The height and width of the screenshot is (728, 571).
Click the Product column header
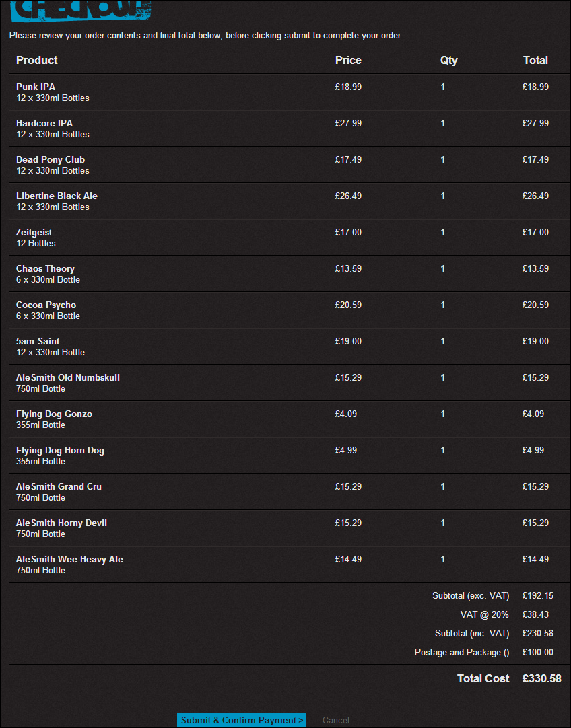pyautogui.click(x=37, y=60)
